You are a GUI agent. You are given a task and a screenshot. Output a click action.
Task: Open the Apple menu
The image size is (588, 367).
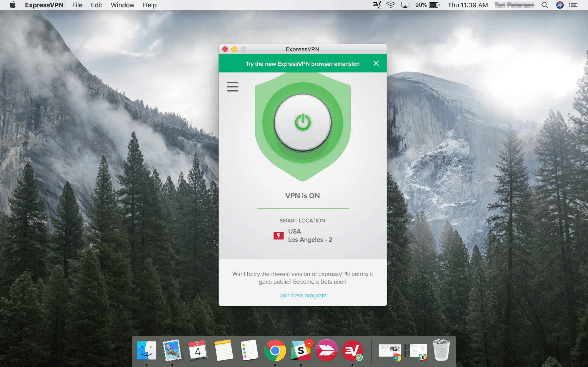pos(13,5)
